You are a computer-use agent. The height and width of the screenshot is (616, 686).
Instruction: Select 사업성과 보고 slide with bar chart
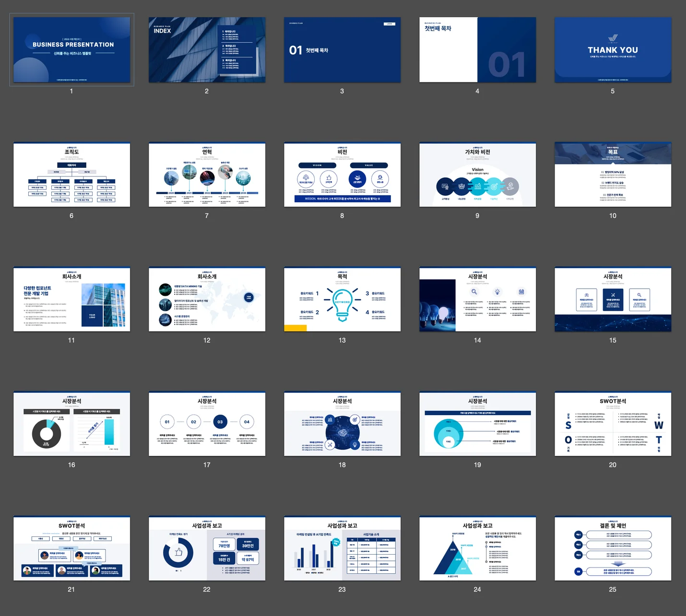342,548
